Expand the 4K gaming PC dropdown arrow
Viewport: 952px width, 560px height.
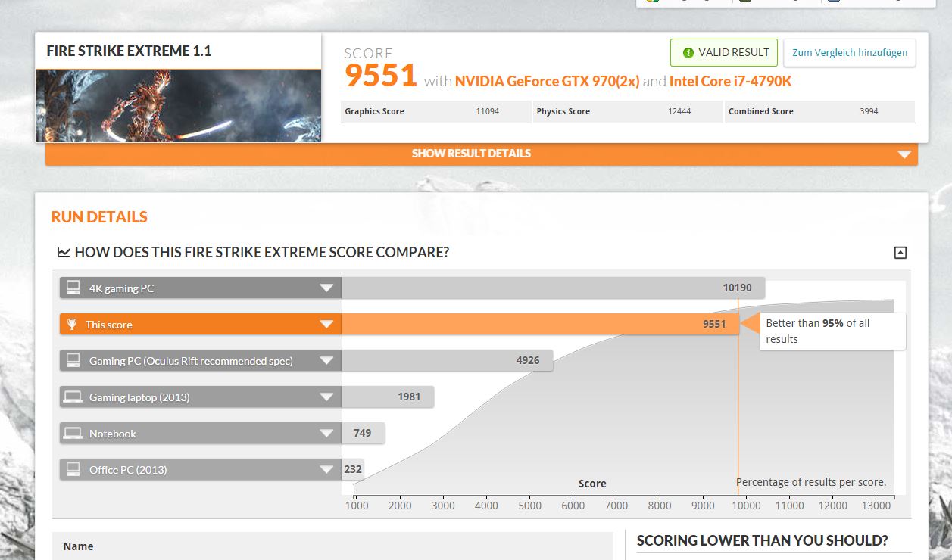tap(326, 288)
